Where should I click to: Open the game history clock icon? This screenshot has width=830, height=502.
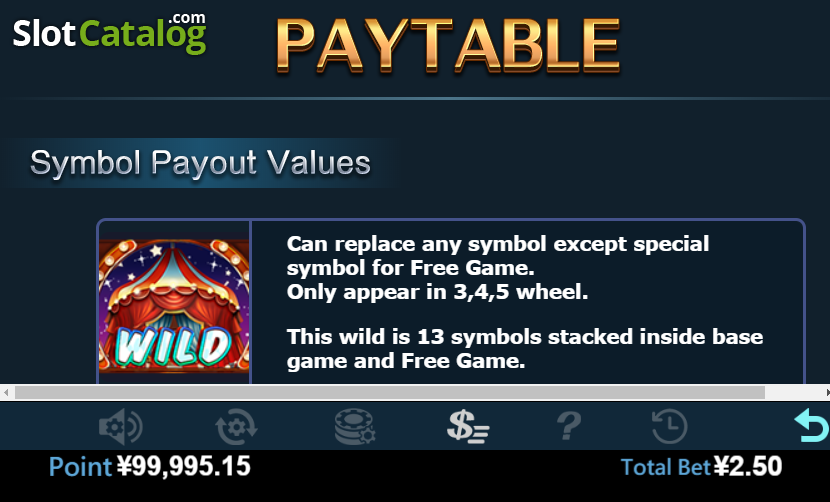pyautogui.click(x=670, y=427)
